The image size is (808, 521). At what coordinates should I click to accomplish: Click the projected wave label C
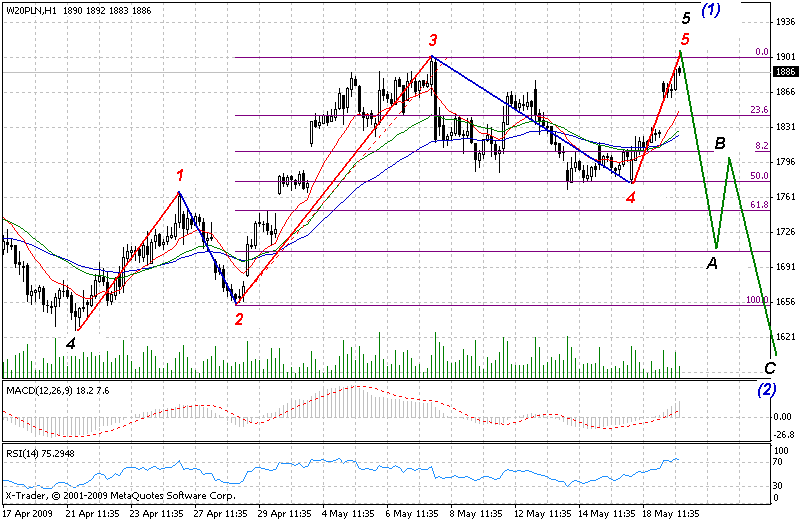[770, 368]
